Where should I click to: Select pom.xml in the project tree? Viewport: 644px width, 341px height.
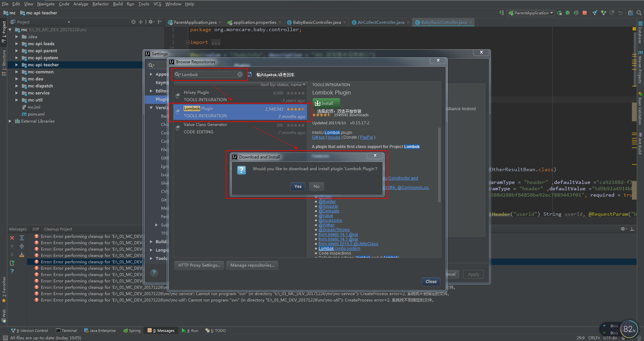[36, 114]
